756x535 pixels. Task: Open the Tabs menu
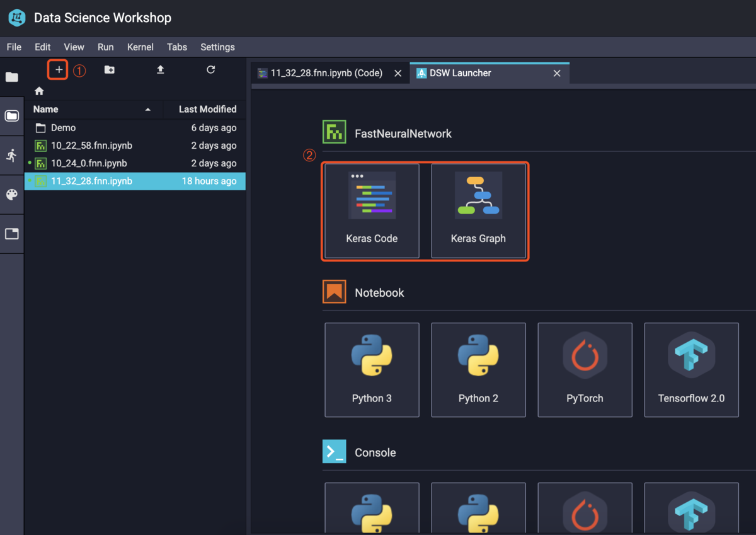177,47
